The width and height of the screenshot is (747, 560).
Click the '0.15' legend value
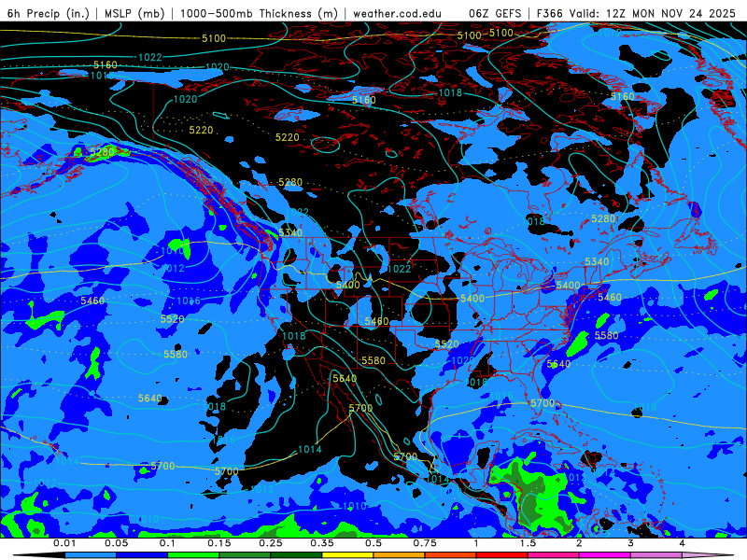[219, 543]
